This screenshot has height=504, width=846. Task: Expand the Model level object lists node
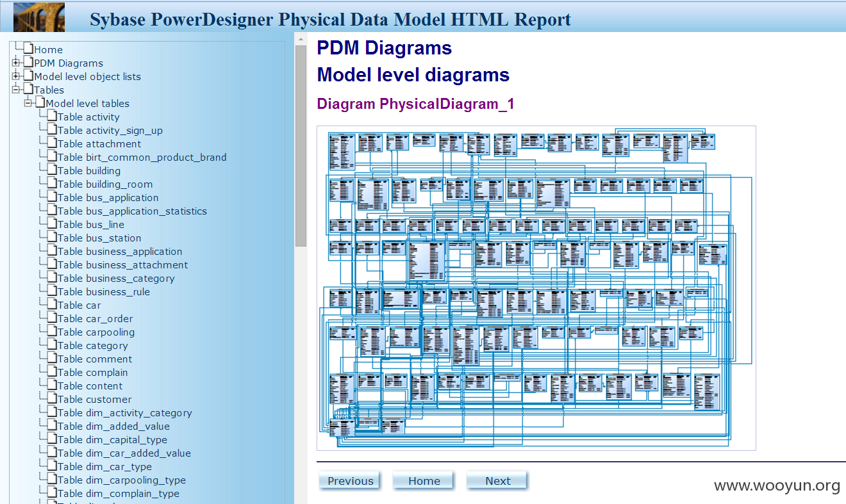16,76
